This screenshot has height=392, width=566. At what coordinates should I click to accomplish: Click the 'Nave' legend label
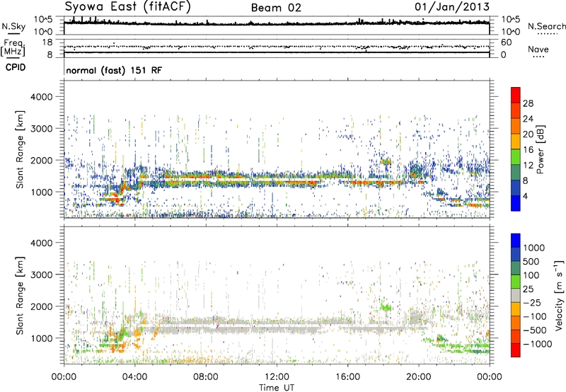(x=538, y=49)
